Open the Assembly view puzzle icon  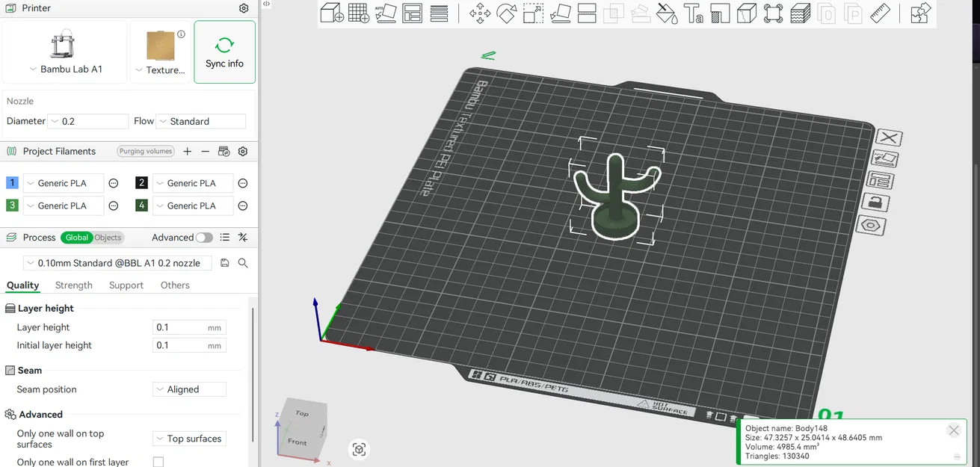pos(921,13)
